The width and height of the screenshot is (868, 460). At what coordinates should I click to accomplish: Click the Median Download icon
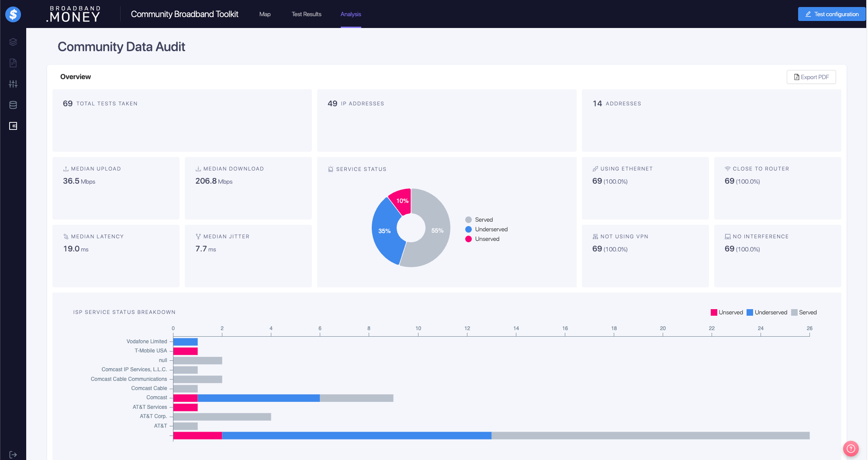(198, 169)
